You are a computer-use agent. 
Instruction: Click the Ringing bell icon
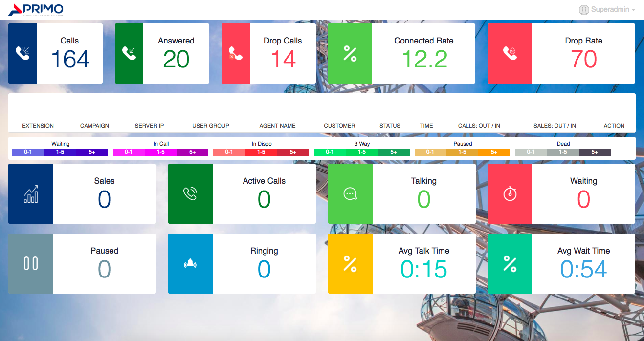[190, 264]
